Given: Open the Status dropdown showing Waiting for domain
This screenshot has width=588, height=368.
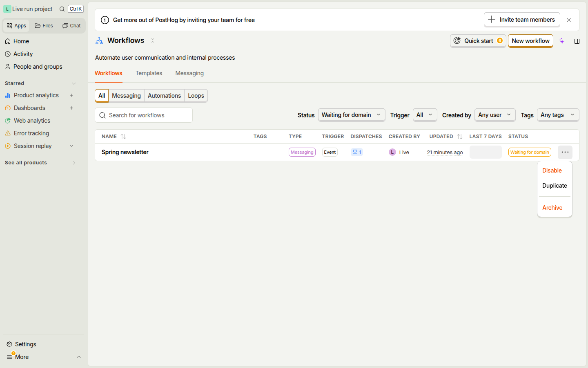Looking at the screenshot, I should (352, 115).
